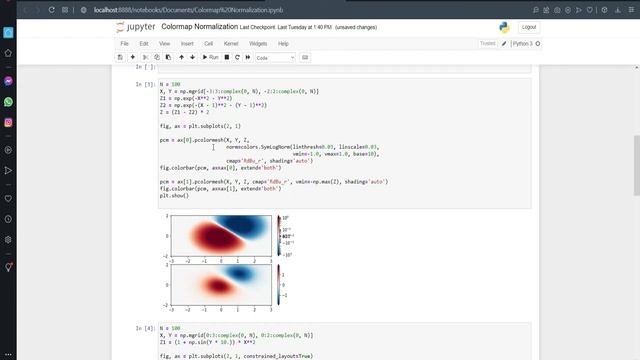Click the empty In [ ] code cell
640x360 pixels.
pos(344,69)
